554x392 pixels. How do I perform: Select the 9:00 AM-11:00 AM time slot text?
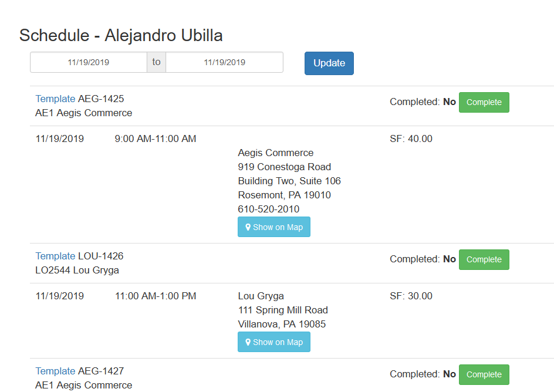tap(156, 139)
